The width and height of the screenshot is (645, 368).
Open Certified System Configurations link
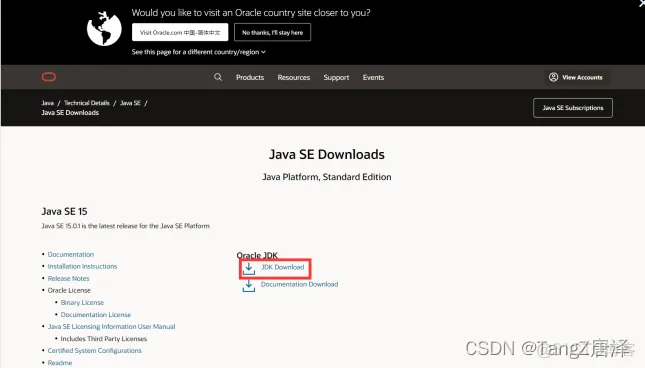click(x=95, y=350)
